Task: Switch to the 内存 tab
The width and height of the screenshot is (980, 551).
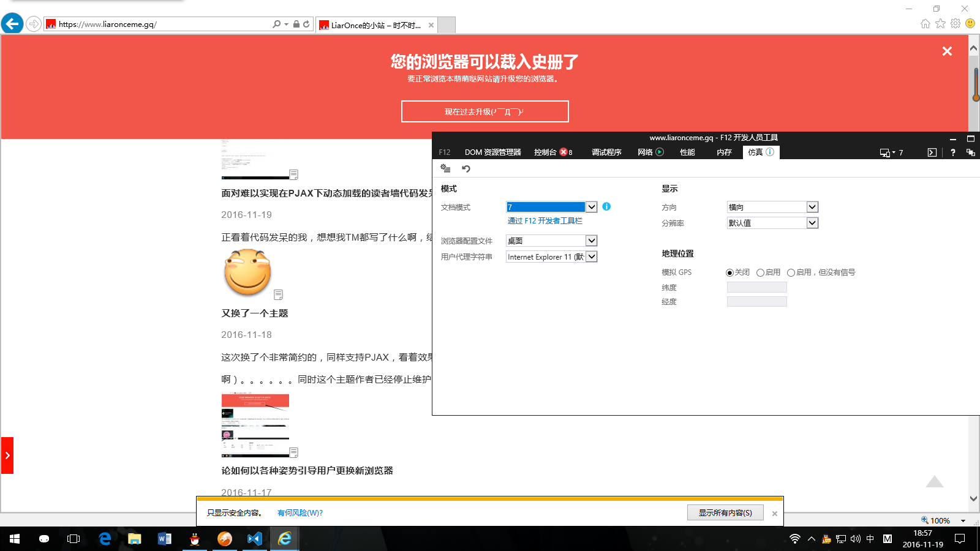Action: [724, 152]
